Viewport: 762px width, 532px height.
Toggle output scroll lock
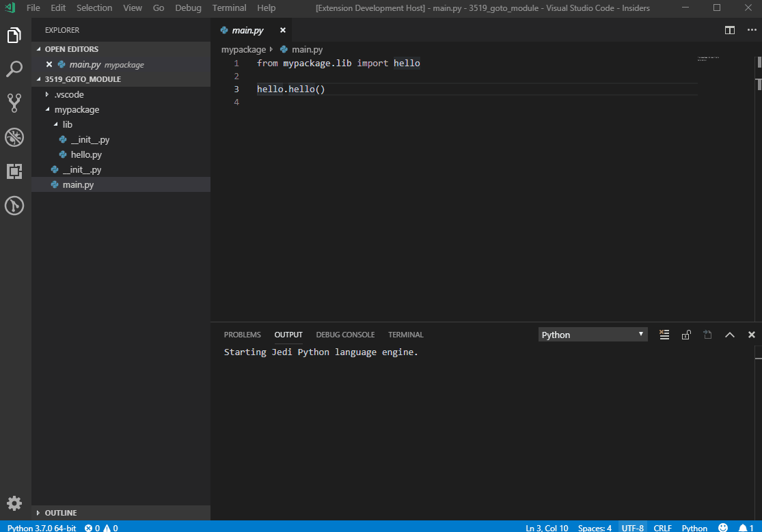pyautogui.click(x=686, y=335)
